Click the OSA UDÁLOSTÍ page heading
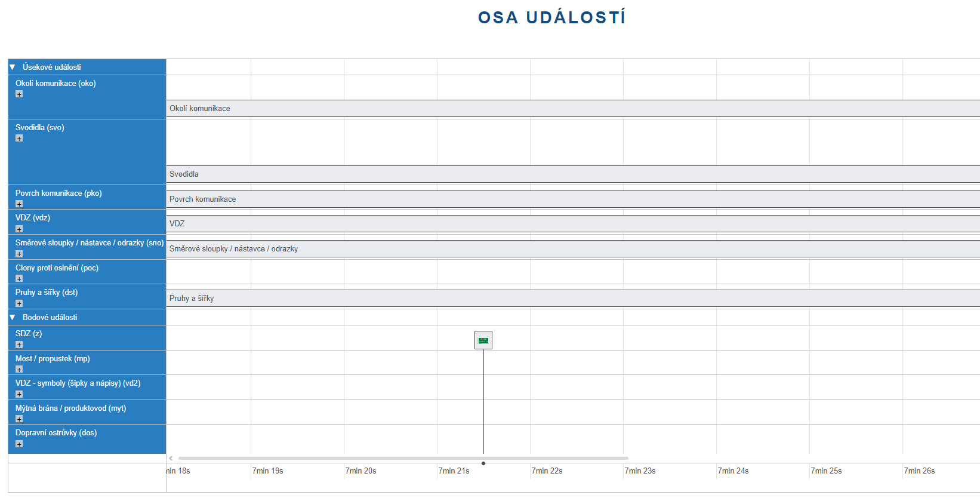 click(552, 17)
